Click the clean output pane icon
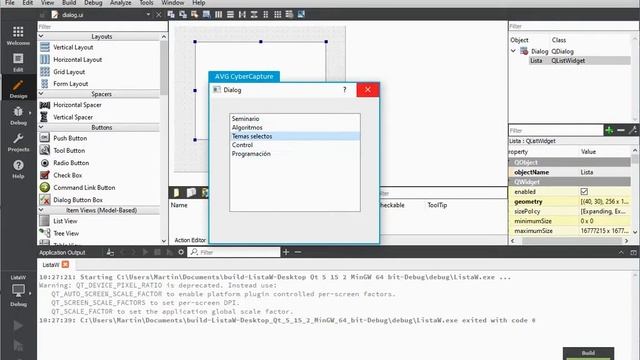 pos(110,252)
